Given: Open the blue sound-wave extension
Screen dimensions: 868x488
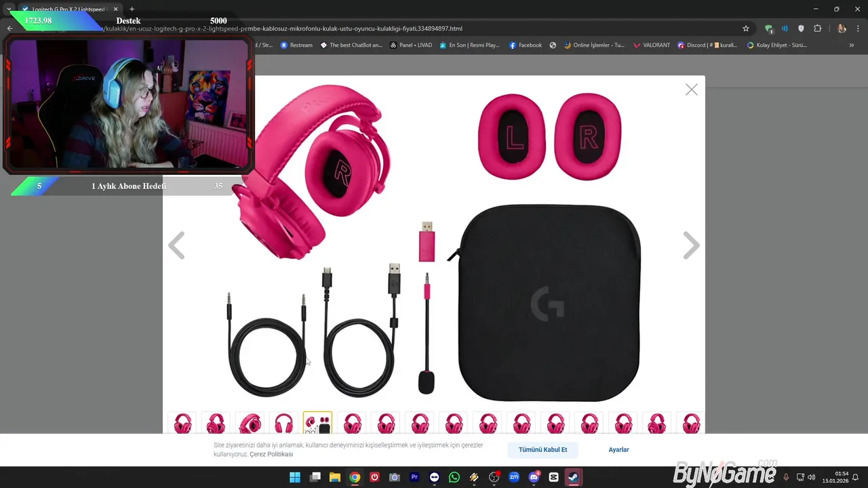Looking at the screenshot, I should pos(785,28).
